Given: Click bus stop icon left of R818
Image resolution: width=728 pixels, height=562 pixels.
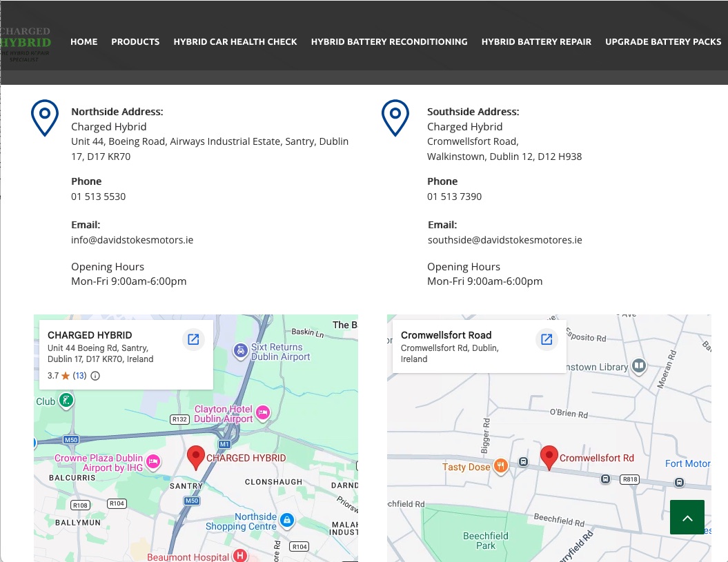Looking at the screenshot, I should (605, 479).
